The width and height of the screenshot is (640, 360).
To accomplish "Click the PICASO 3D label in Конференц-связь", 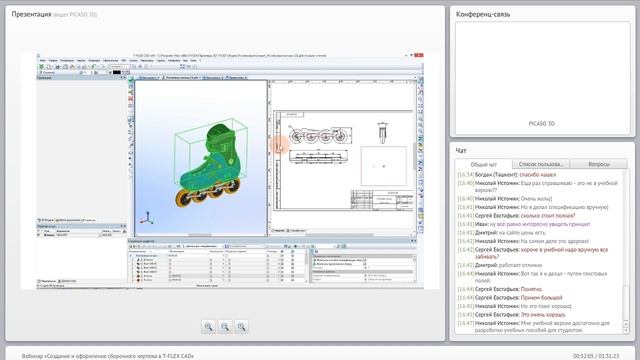I will pyautogui.click(x=542, y=124).
